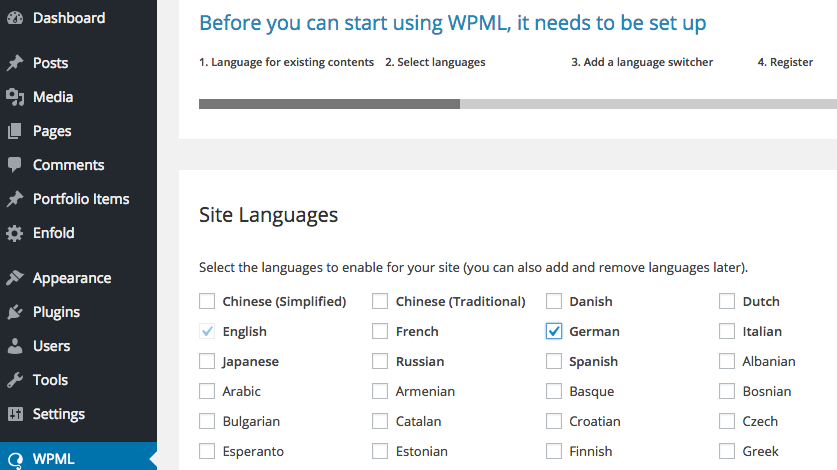Click the Enfold gear icon
Screen dimensions: 837x470
(15, 233)
